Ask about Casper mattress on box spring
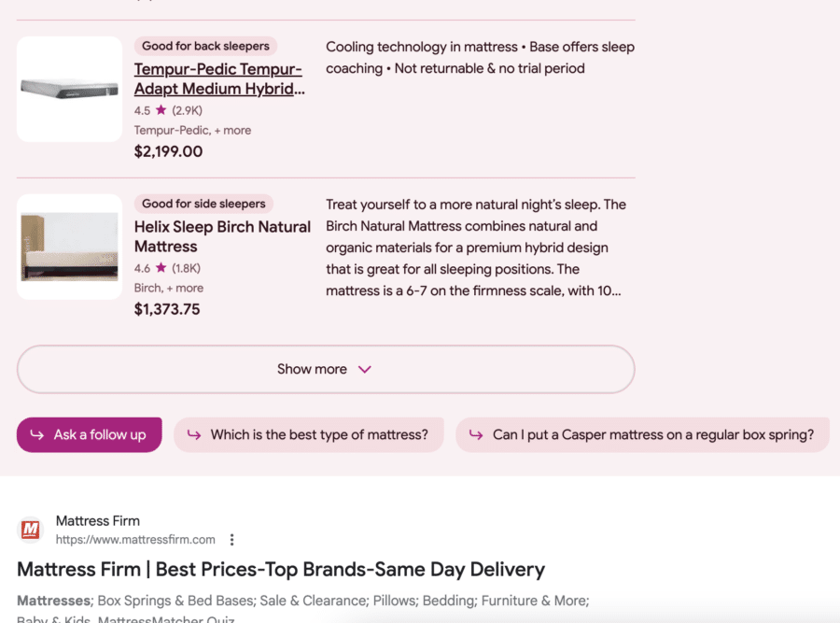 click(x=642, y=434)
